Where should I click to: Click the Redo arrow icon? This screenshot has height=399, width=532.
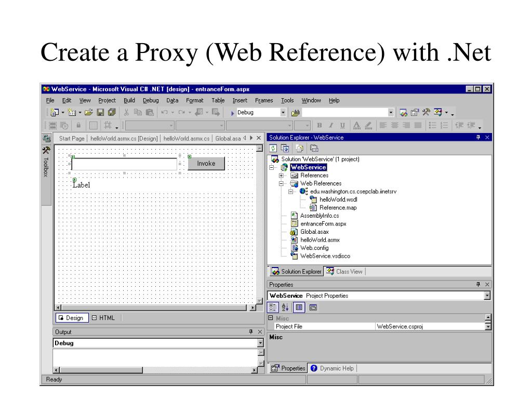[x=182, y=112]
